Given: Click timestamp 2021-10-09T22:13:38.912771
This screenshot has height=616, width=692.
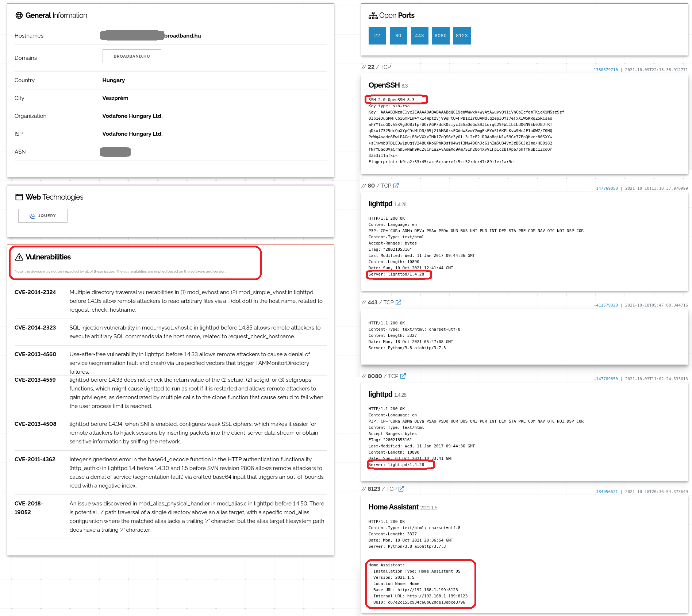Looking at the screenshot, I should pos(656,70).
